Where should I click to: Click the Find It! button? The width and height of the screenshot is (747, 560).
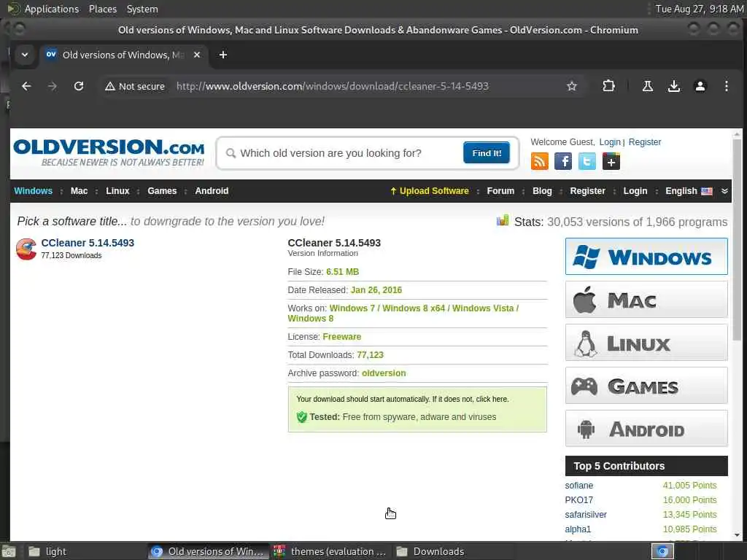(487, 153)
